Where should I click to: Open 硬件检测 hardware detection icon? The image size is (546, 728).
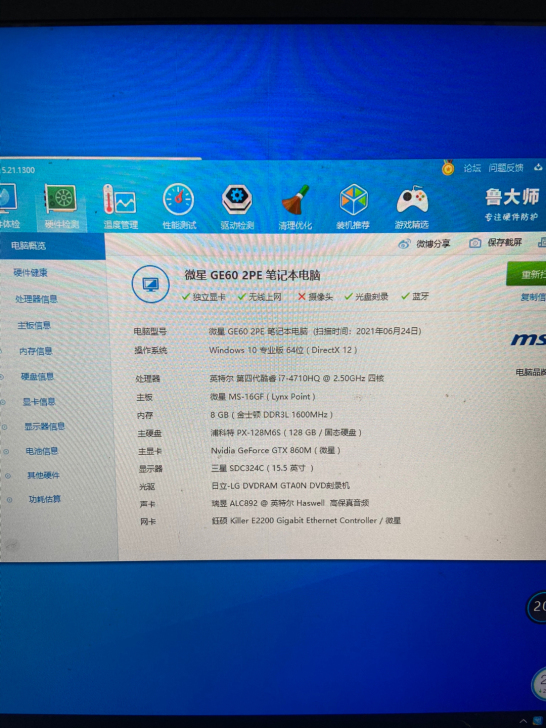pyautogui.click(x=61, y=207)
